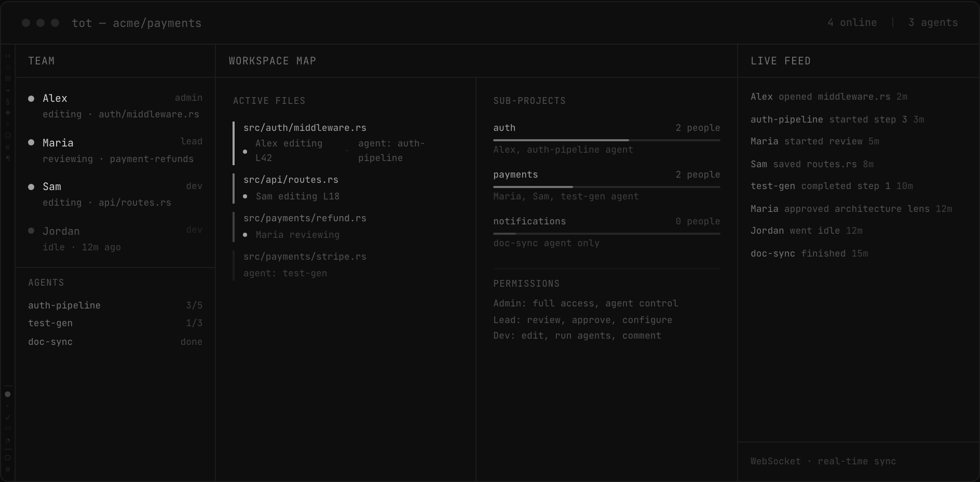The image size is (980, 482).
Task: Click Maria's online status dot
Action: click(31, 142)
